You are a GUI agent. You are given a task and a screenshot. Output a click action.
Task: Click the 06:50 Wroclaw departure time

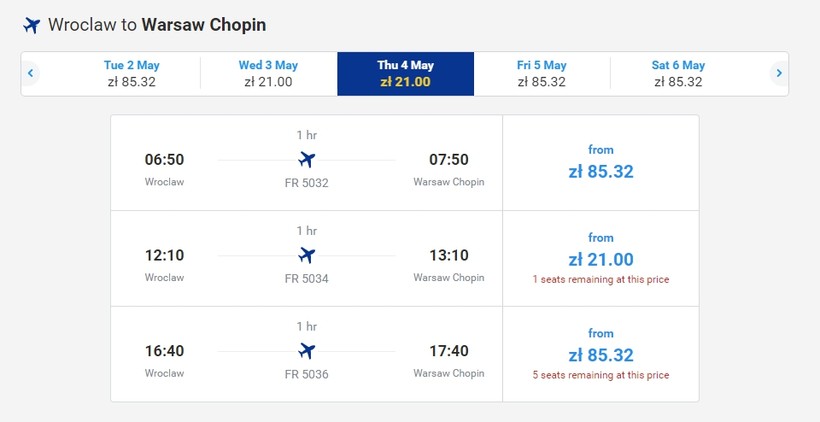[165, 159]
